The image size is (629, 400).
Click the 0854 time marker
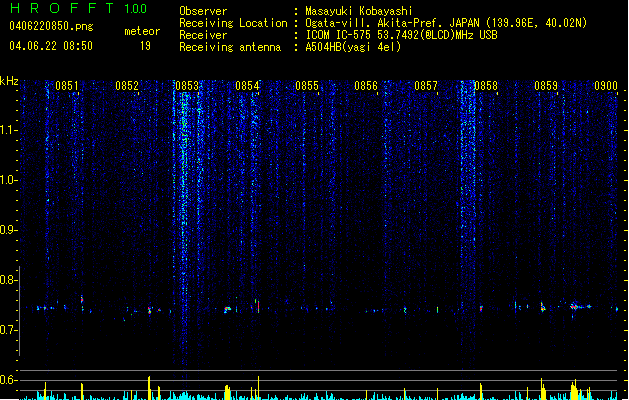[x=247, y=86]
